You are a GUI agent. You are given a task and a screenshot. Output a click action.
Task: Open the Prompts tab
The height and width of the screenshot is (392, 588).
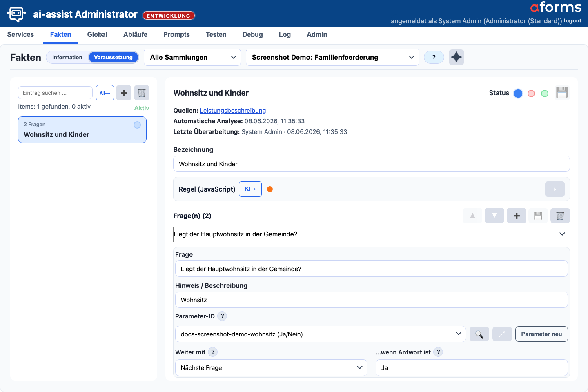coord(176,35)
